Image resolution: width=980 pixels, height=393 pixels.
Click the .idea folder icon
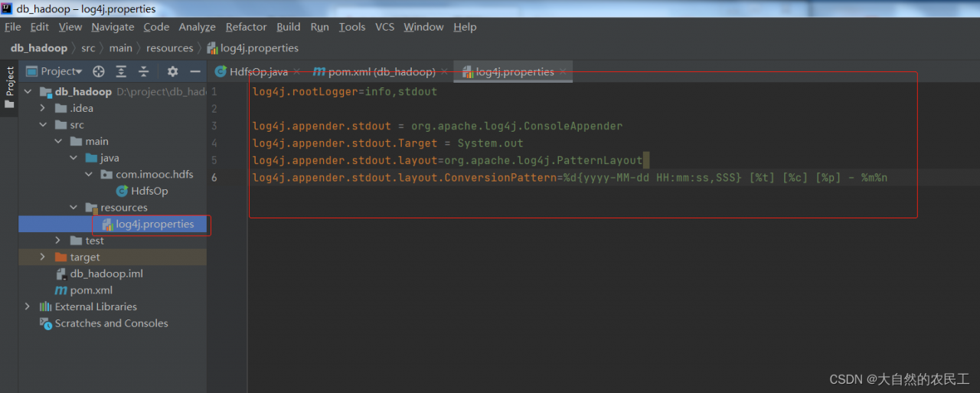click(x=60, y=108)
